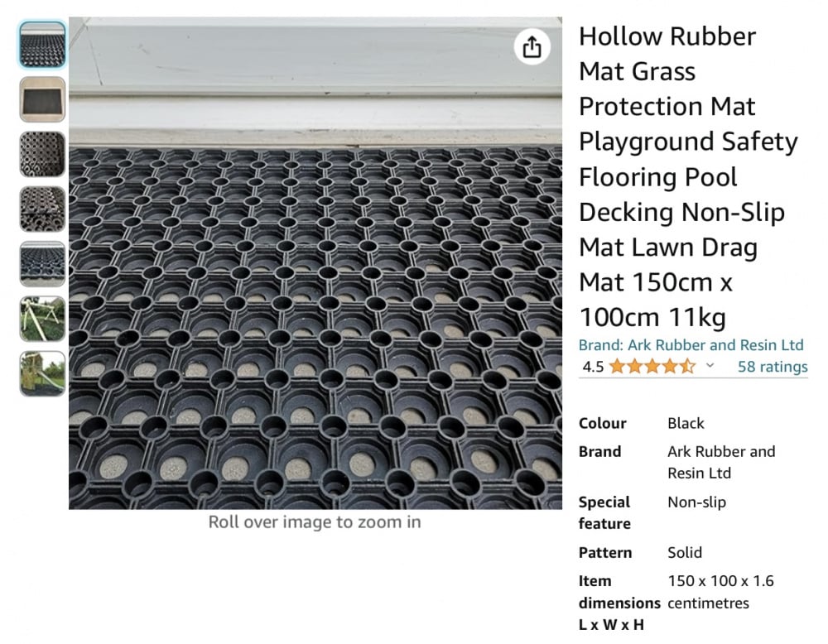Click the Roll over image to zoom text
Image resolution: width=828 pixels, height=644 pixels.
[x=315, y=522]
